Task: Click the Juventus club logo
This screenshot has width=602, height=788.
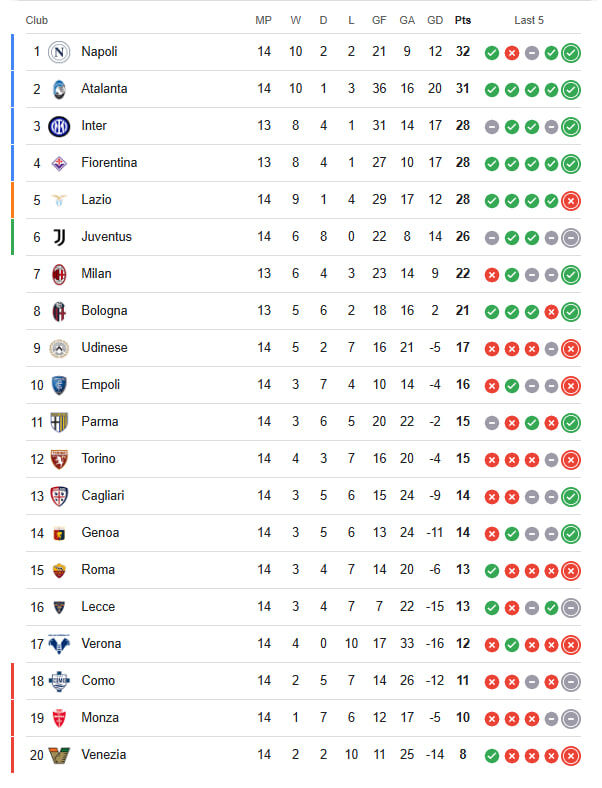Action: [59, 237]
